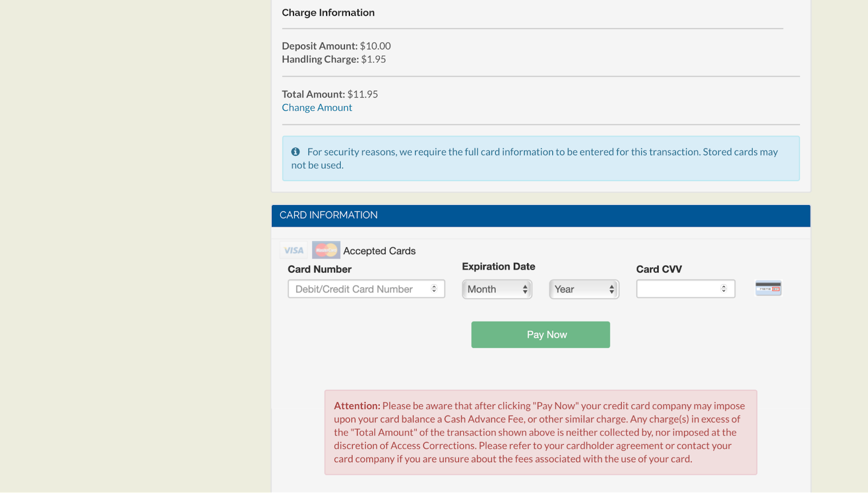Click the Handling Charge line

(x=334, y=59)
